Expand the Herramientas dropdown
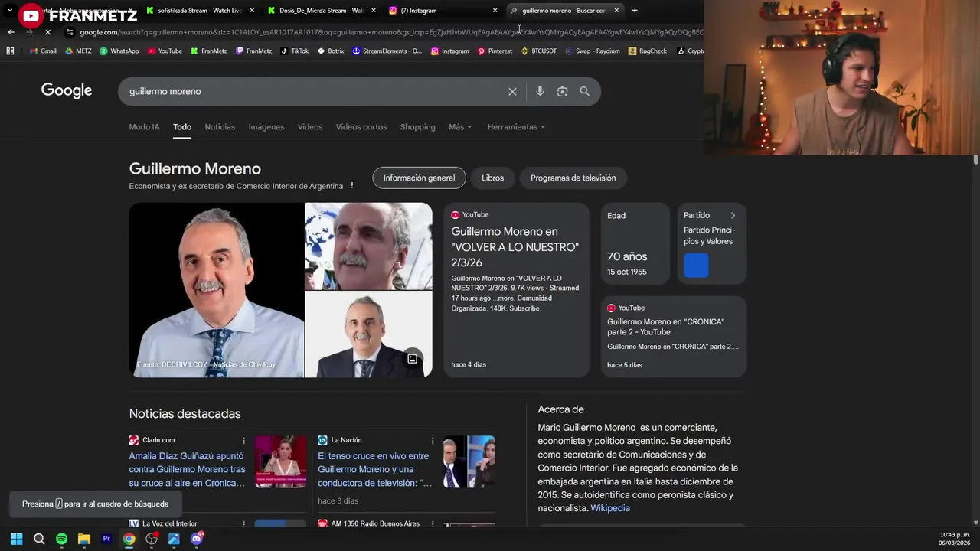 pyautogui.click(x=516, y=127)
